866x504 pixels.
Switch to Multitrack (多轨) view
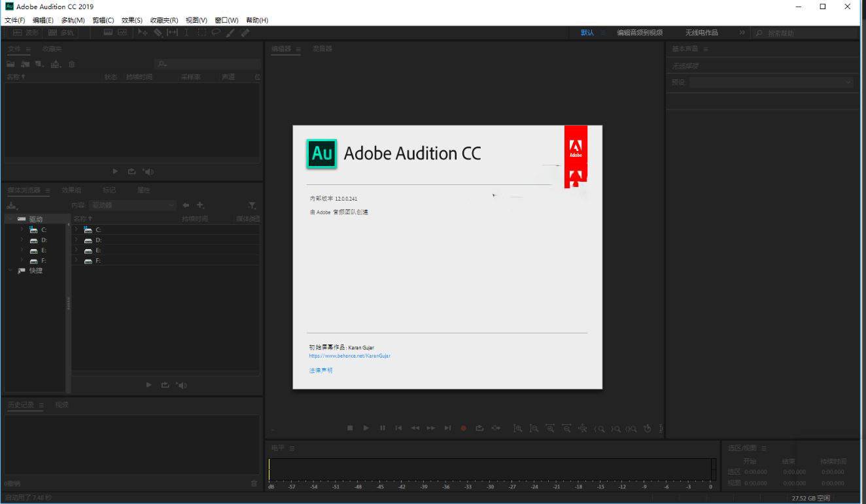pyautogui.click(x=61, y=33)
